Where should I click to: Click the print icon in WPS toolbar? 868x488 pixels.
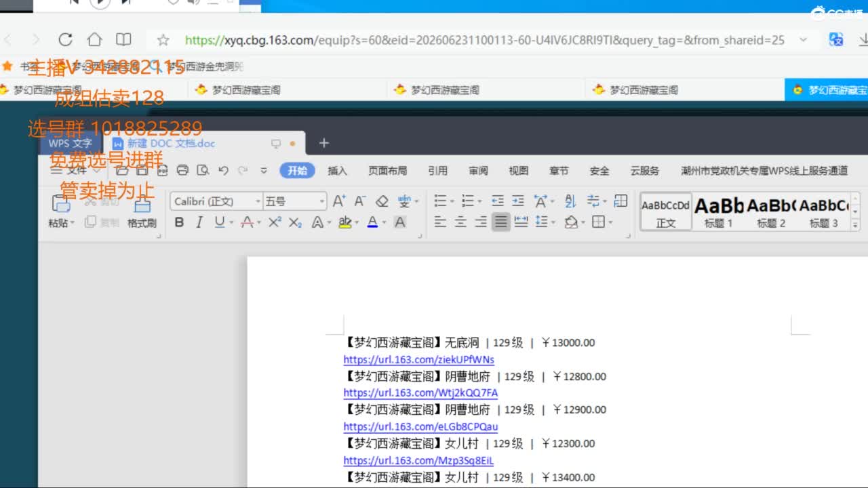(x=182, y=170)
